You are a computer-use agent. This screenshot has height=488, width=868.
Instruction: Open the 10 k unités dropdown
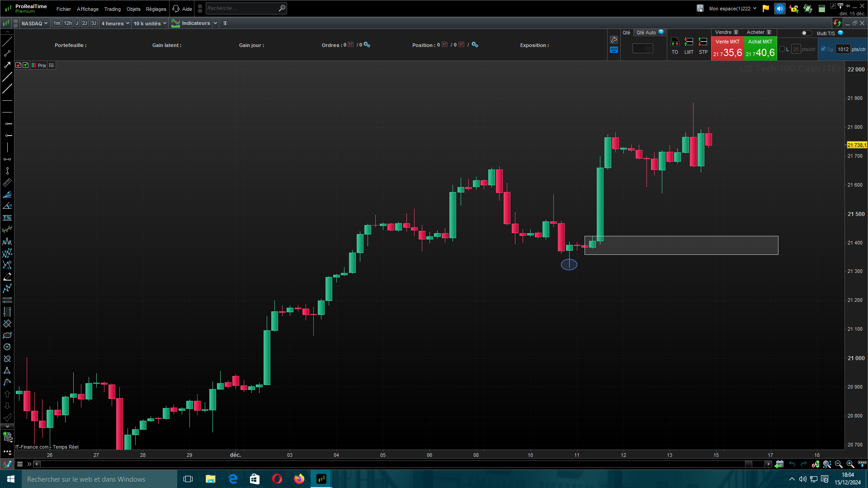[150, 23]
